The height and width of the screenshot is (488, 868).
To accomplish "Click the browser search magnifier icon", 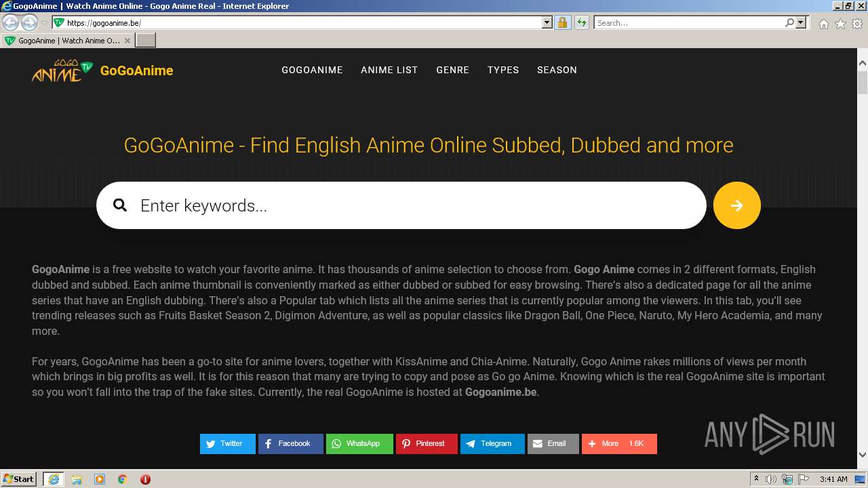I will 789,22.
